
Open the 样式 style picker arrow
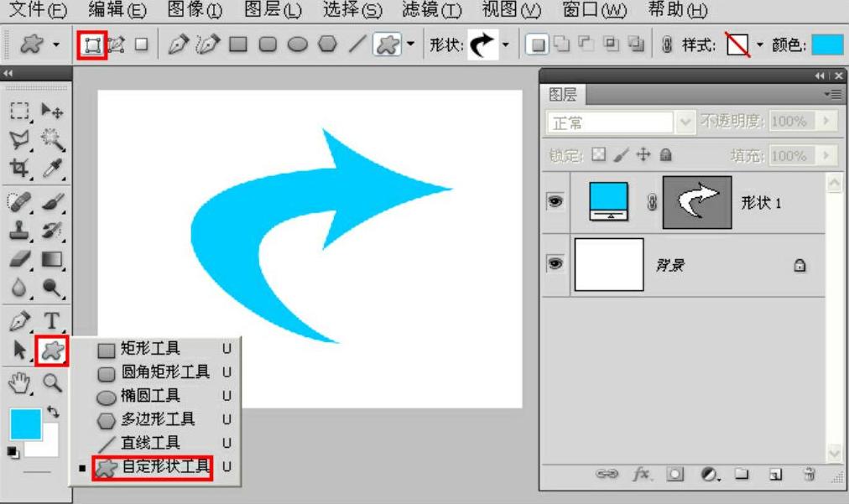coord(760,45)
